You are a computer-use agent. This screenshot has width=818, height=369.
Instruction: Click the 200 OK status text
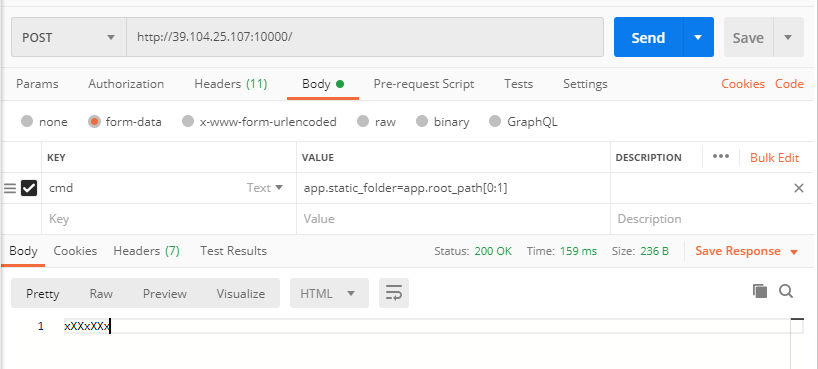(x=493, y=251)
